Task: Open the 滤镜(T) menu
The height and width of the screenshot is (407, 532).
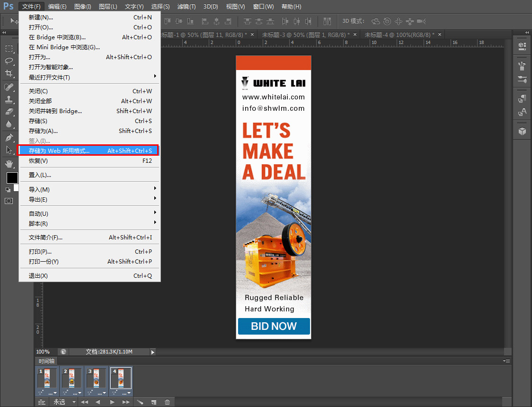Action: point(186,7)
